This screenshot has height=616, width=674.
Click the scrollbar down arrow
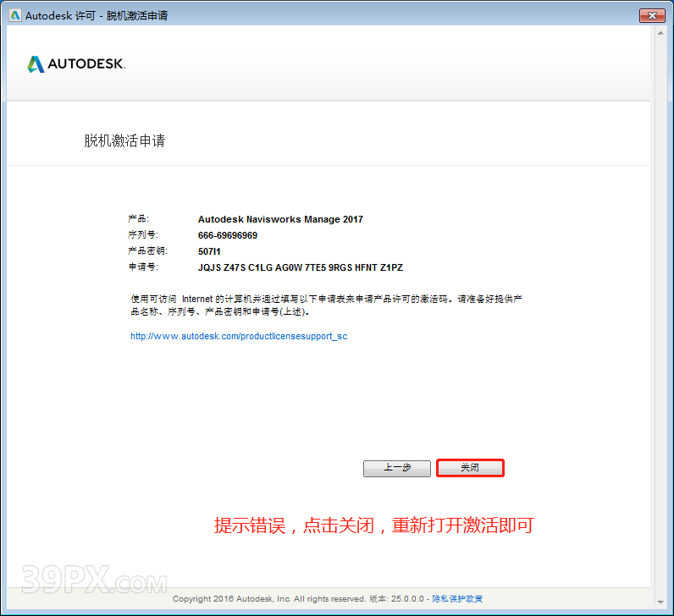[659, 602]
